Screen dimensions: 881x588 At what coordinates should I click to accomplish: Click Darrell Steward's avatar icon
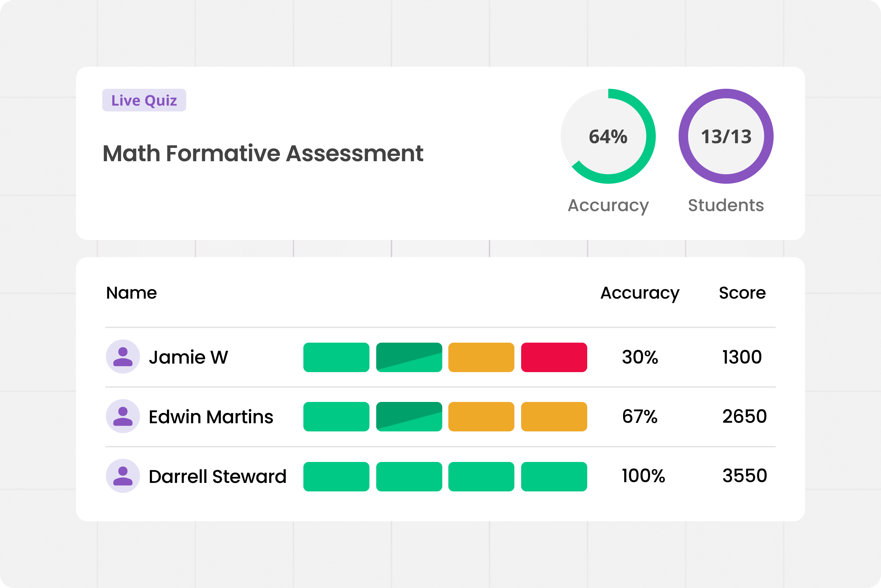click(x=123, y=476)
